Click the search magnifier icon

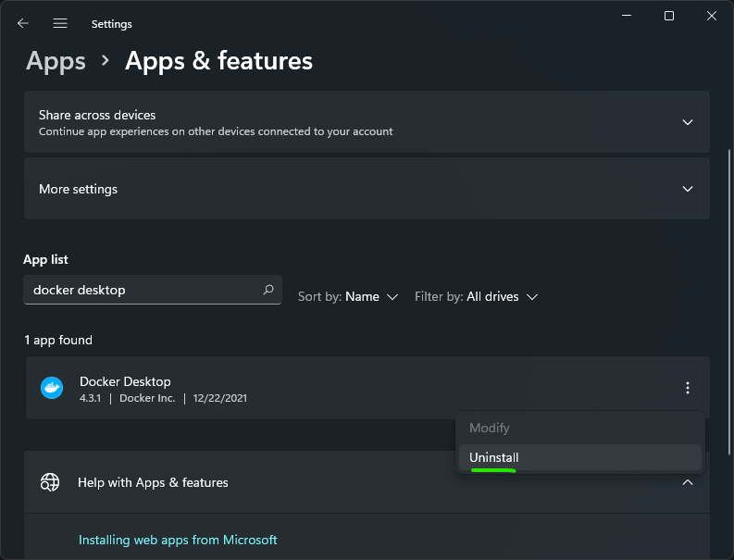(268, 290)
